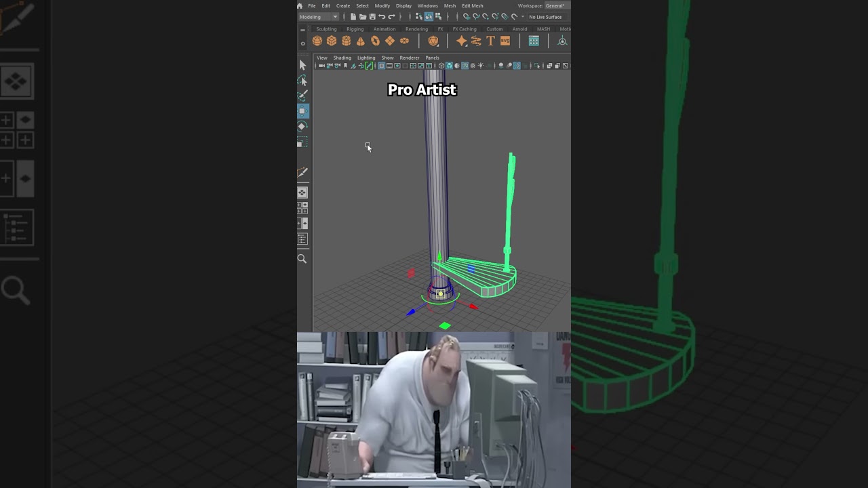
Task: Create a super shape from the shelf
Action: pos(461,41)
